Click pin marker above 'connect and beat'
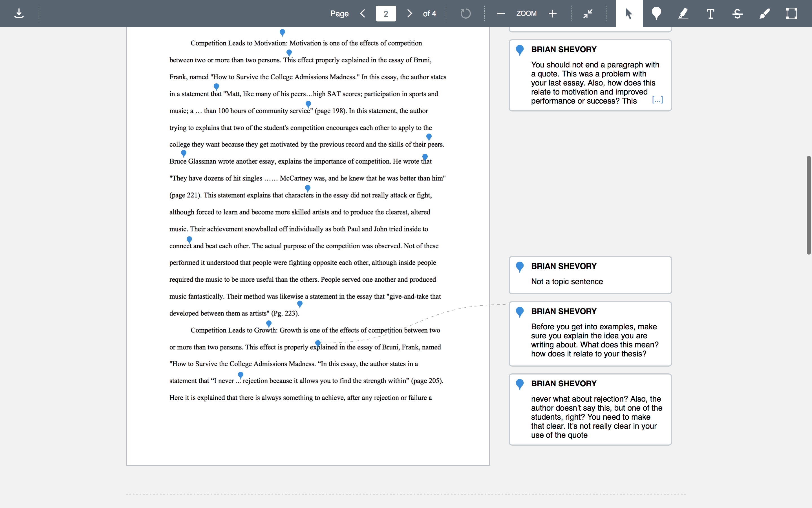The image size is (812, 508). tap(189, 240)
